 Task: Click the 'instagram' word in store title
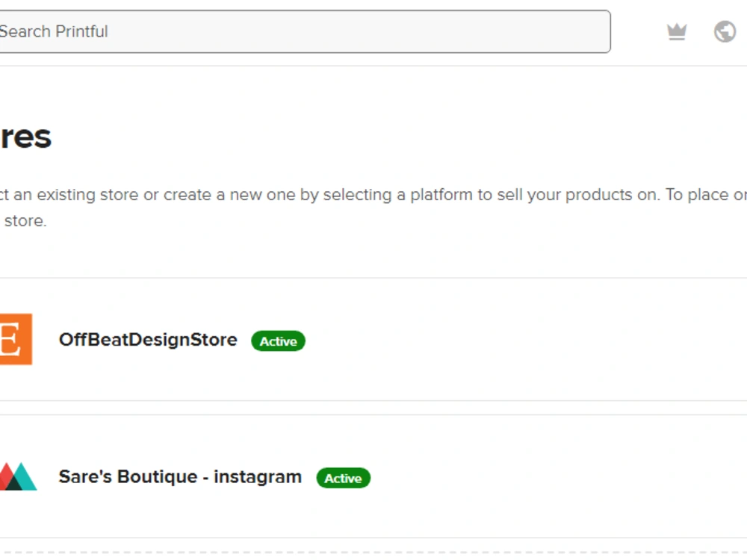click(258, 476)
